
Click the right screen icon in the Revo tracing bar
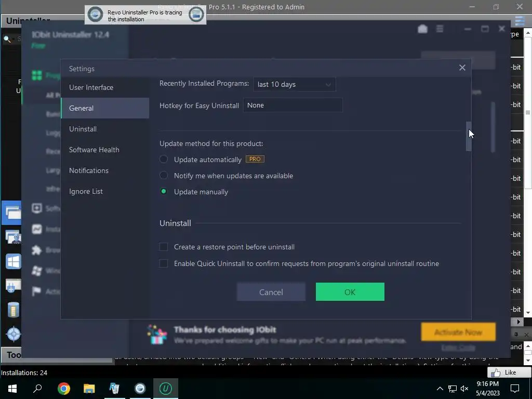[x=196, y=15]
